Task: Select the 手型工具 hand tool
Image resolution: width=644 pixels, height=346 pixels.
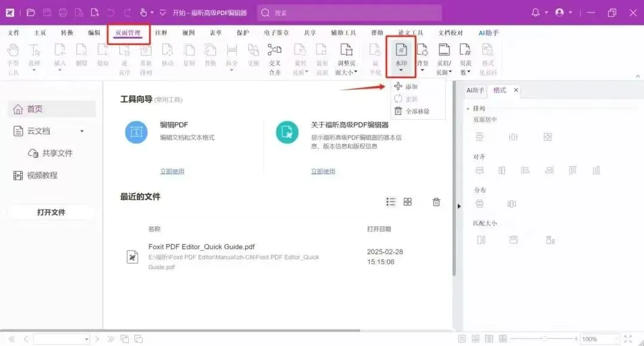Action: (13, 60)
